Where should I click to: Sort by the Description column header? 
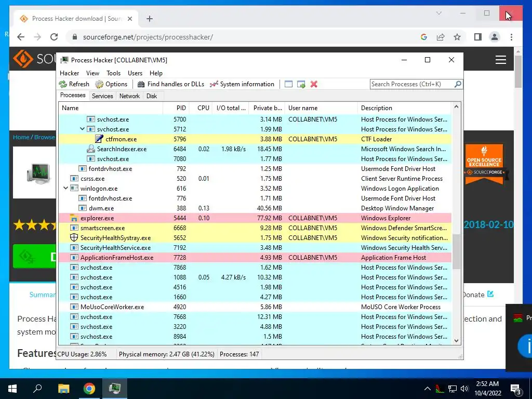pos(404,108)
